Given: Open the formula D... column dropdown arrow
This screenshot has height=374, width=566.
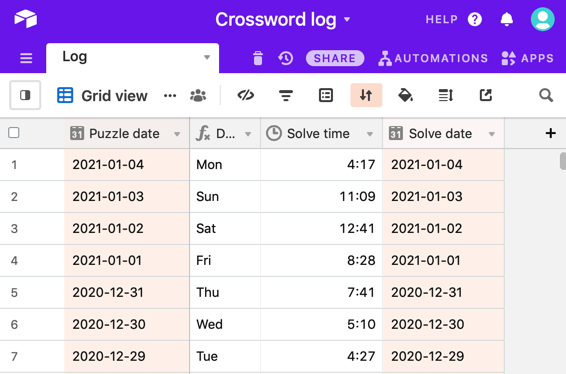Looking at the screenshot, I should [248, 134].
